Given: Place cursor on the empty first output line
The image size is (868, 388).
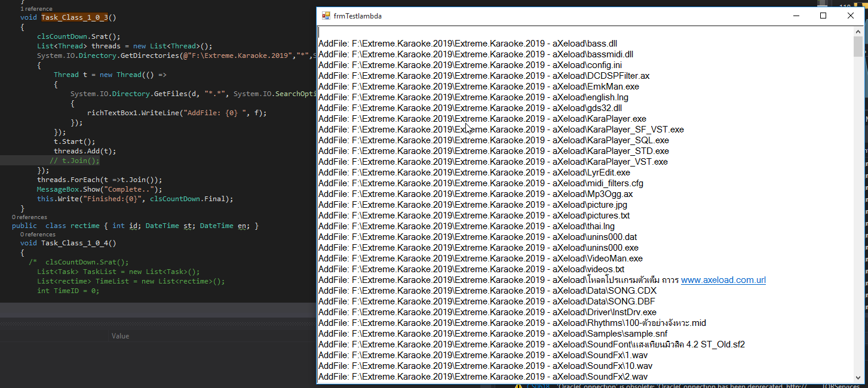Looking at the screenshot, I should tap(585, 33).
